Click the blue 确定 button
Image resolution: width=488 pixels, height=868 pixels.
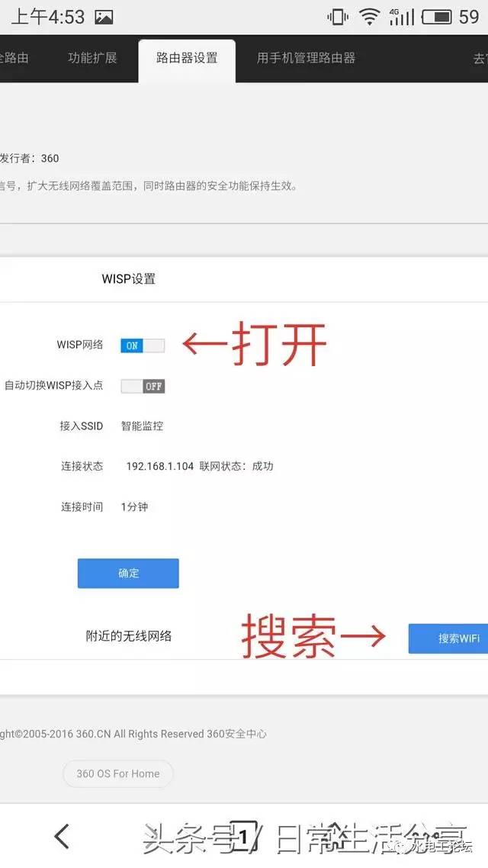(128, 573)
